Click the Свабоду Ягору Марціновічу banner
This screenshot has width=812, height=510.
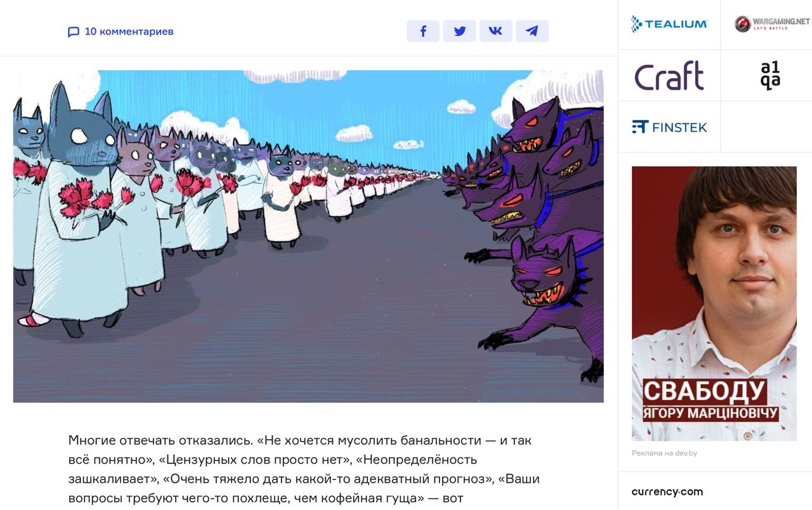pos(714,304)
